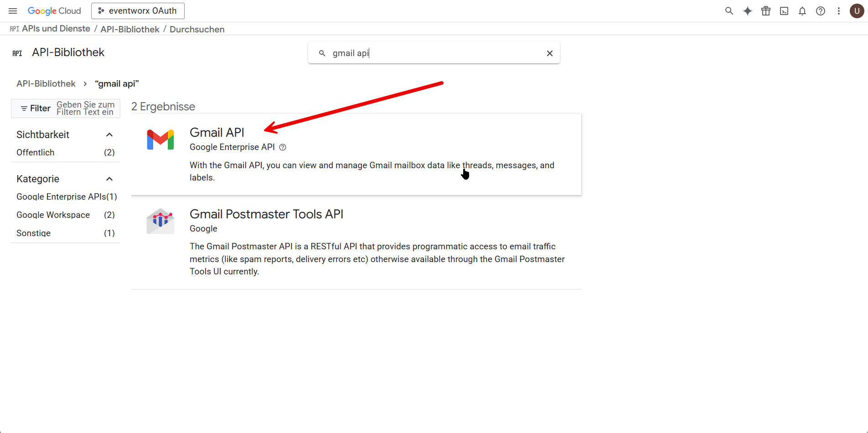Launch the Gemini sparkle assistant icon
868x433 pixels.
747,11
